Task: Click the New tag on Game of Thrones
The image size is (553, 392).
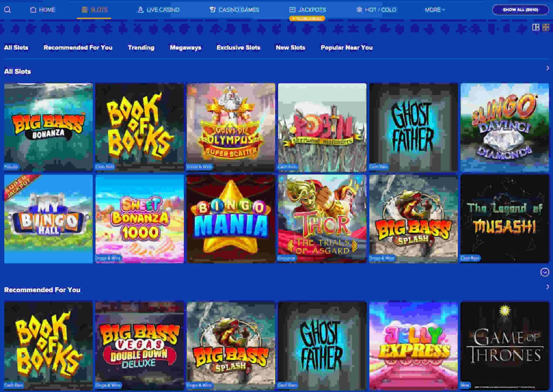Action: (465, 385)
